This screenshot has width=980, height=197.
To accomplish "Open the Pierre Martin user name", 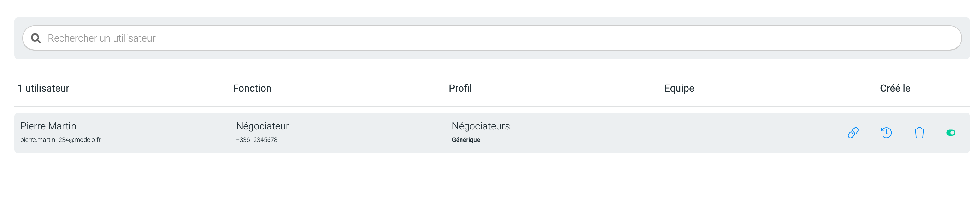I will click(48, 126).
